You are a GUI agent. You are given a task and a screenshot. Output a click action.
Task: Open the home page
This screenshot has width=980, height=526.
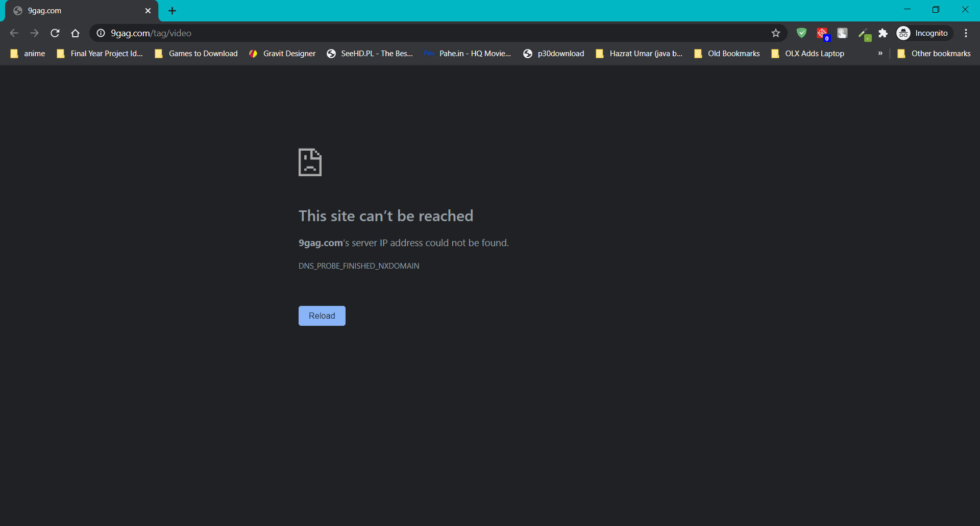[x=75, y=33]
